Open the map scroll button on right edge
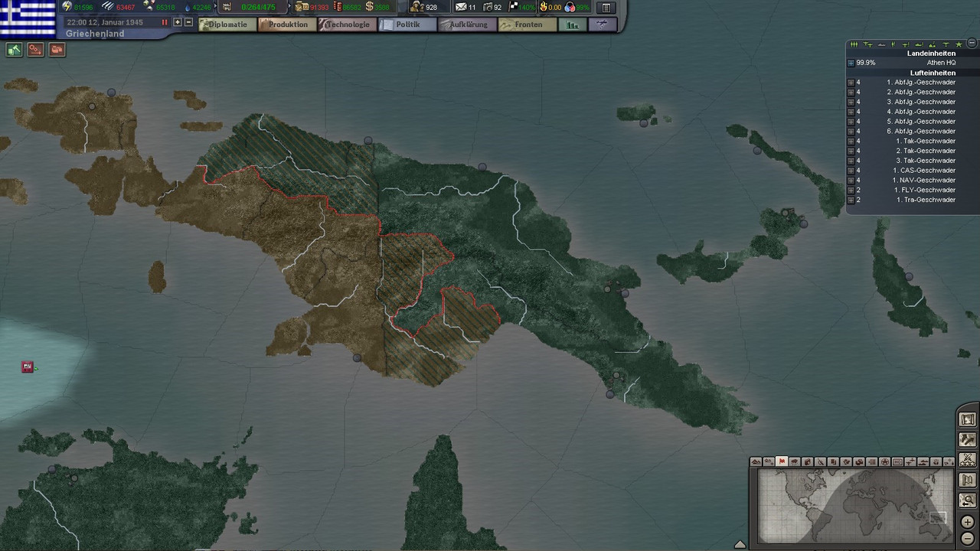Screen dimensions: 980x551 (x=968, y=419)
